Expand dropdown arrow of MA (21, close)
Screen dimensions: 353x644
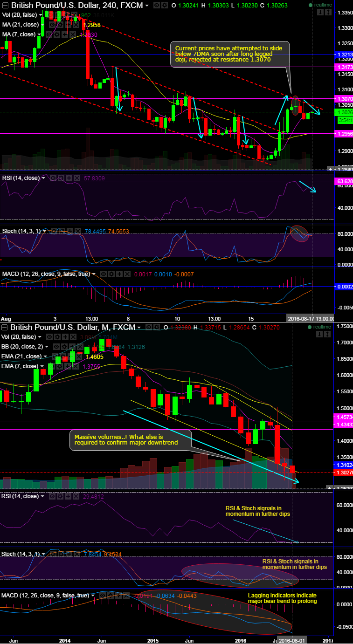coord(42,25)
